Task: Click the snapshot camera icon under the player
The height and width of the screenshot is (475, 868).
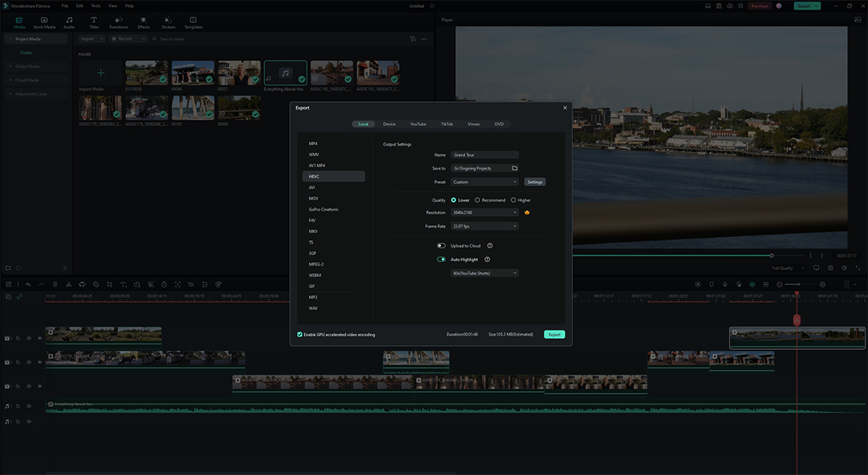Action: (x=830, y=268)
